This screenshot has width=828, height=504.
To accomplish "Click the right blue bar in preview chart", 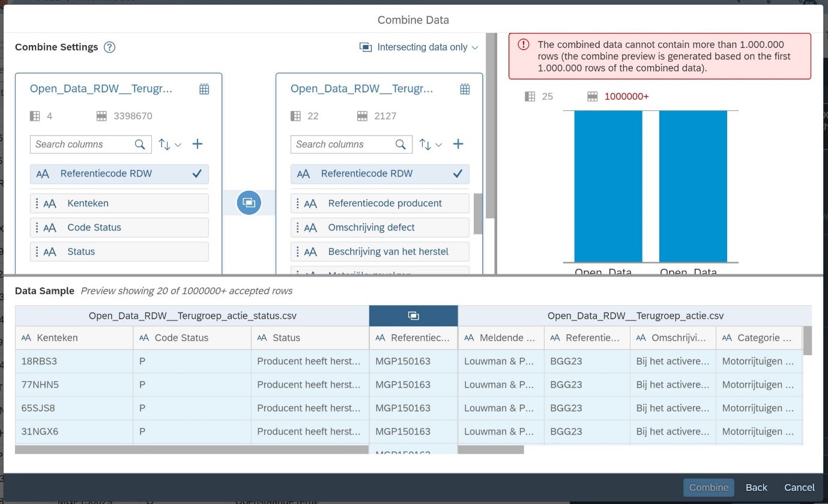I will point(693,186).
